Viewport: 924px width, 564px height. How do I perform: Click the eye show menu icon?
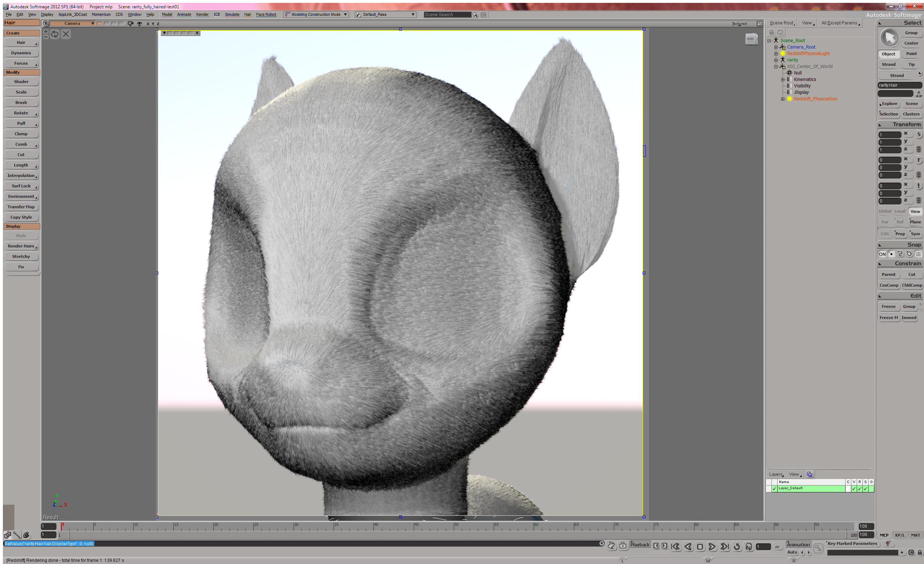140,23
